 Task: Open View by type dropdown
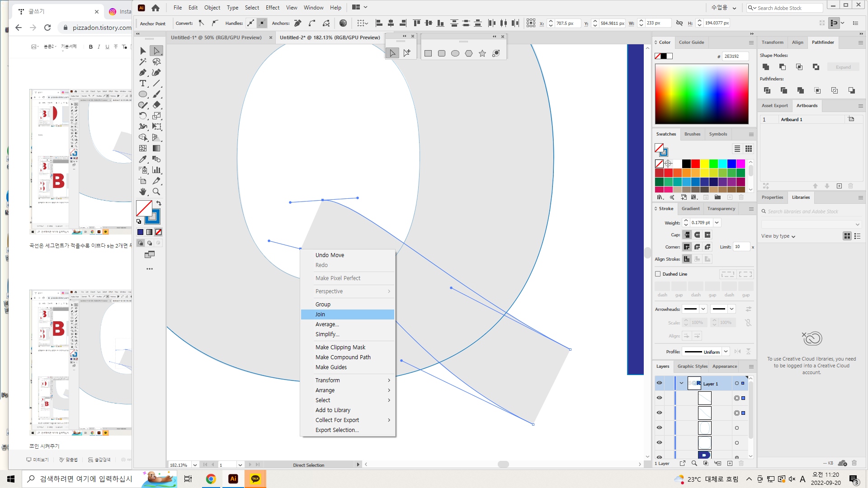tap(778, 236)
